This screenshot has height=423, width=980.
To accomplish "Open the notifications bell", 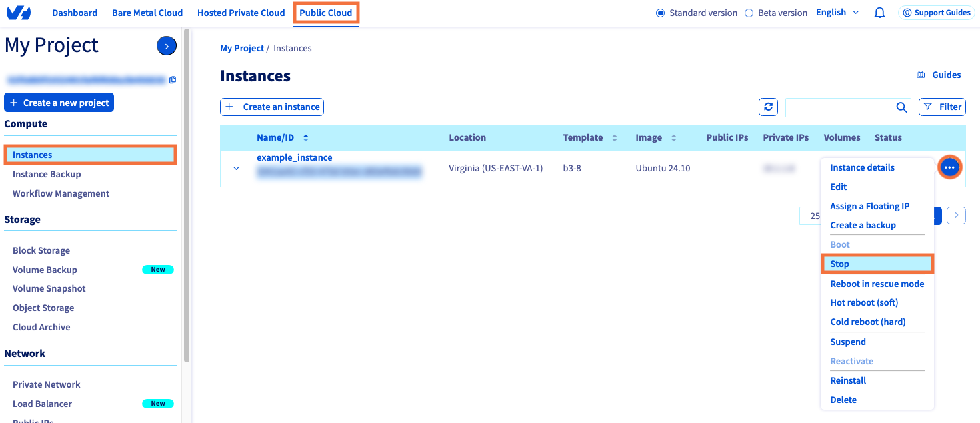I will coord(879,13).
